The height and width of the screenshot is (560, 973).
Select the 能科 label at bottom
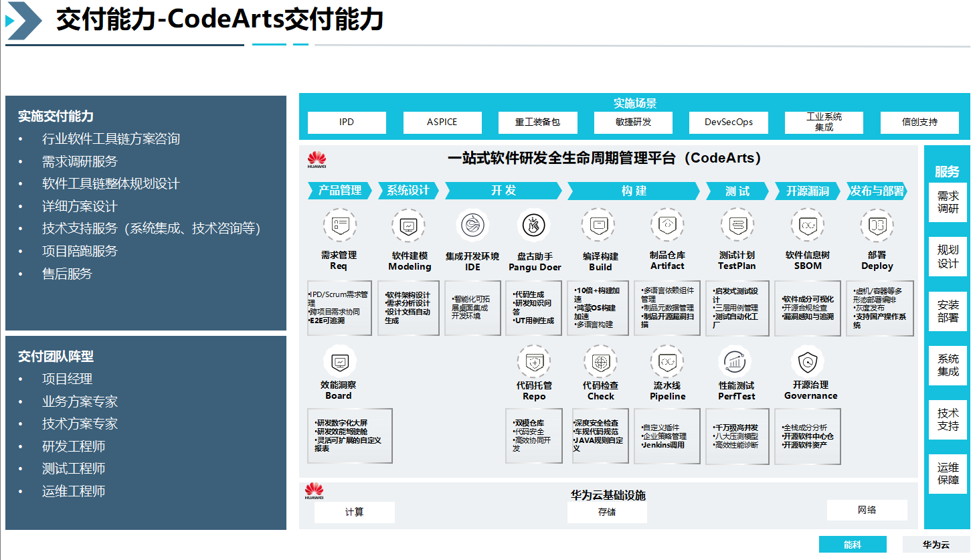point(853,545)
